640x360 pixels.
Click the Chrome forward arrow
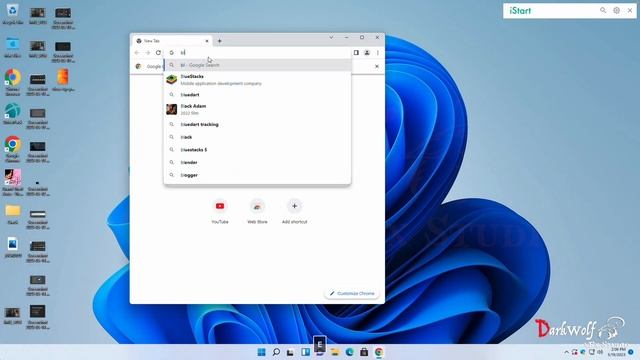pos(148,53)
